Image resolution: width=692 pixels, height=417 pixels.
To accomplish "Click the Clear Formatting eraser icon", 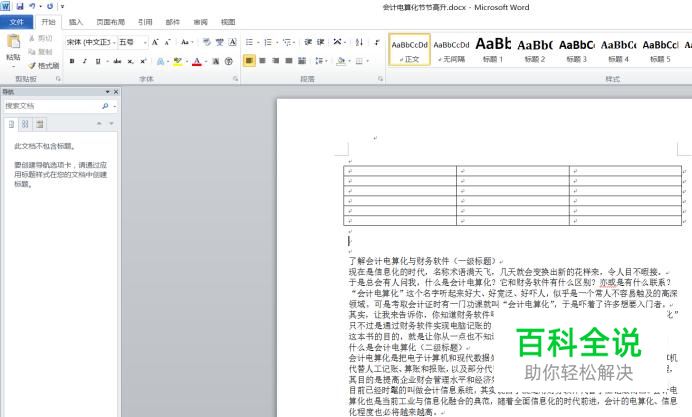I will [207, 42].
